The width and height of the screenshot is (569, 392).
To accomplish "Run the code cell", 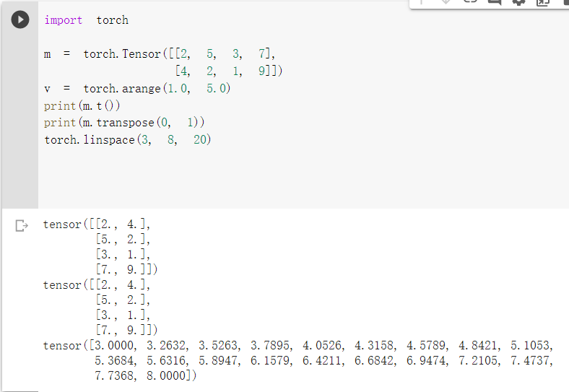I will click(20, 20).
